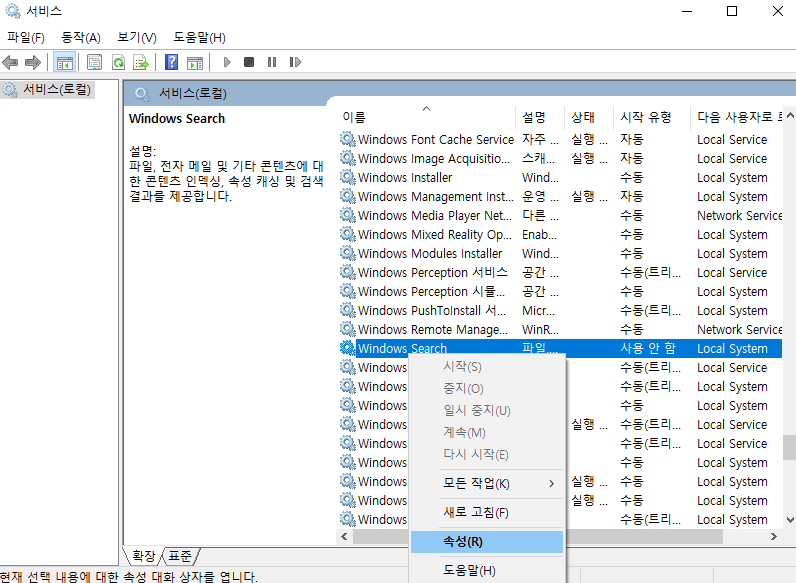Click gear icon of Windows Search row
This screenshot has height=583, width=796.
tap(348, 348)
